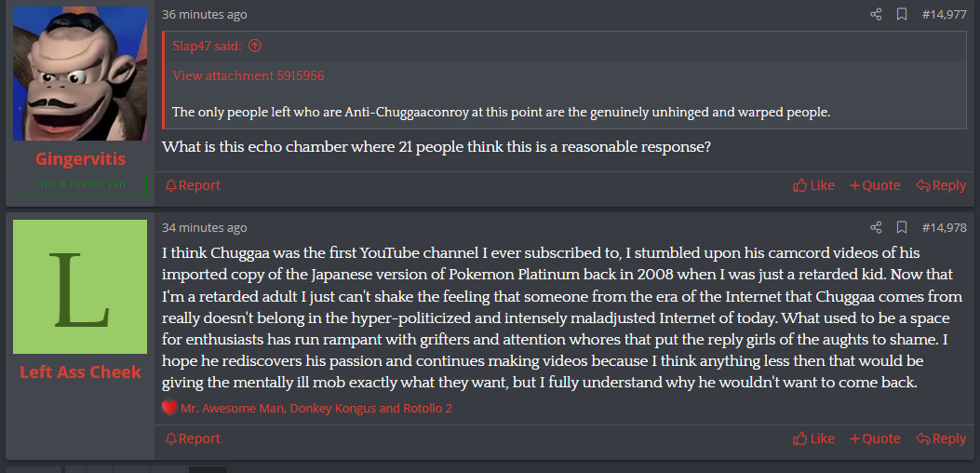
Task: Open the green L avatar profile
Action: 80,287
